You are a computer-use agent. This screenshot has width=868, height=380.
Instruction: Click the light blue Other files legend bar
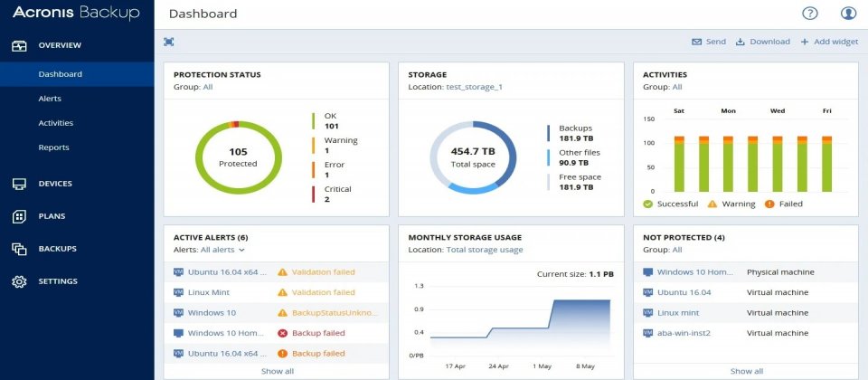point(548,157)
